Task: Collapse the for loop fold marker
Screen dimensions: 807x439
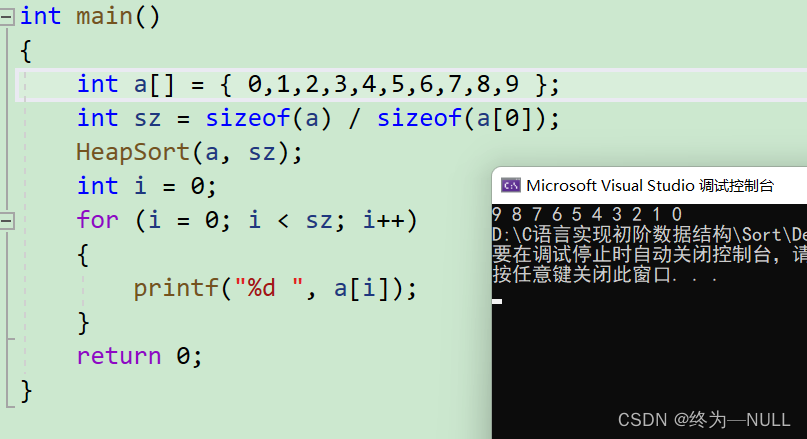Action: (7, 221)
